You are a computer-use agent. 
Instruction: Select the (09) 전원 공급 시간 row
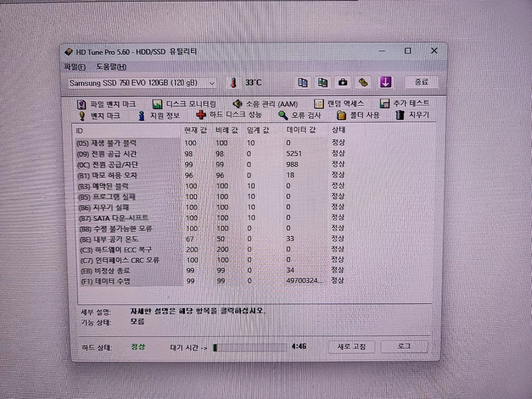[210, 154]
